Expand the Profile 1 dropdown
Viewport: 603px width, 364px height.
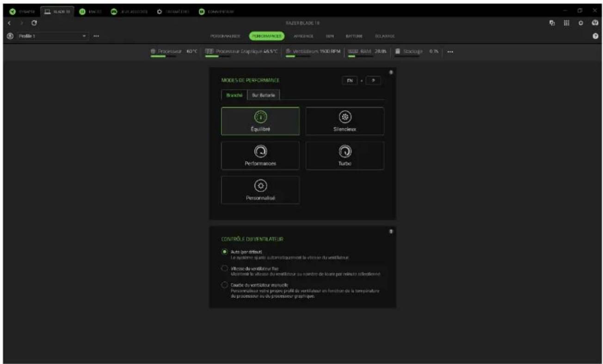point(53,36)
